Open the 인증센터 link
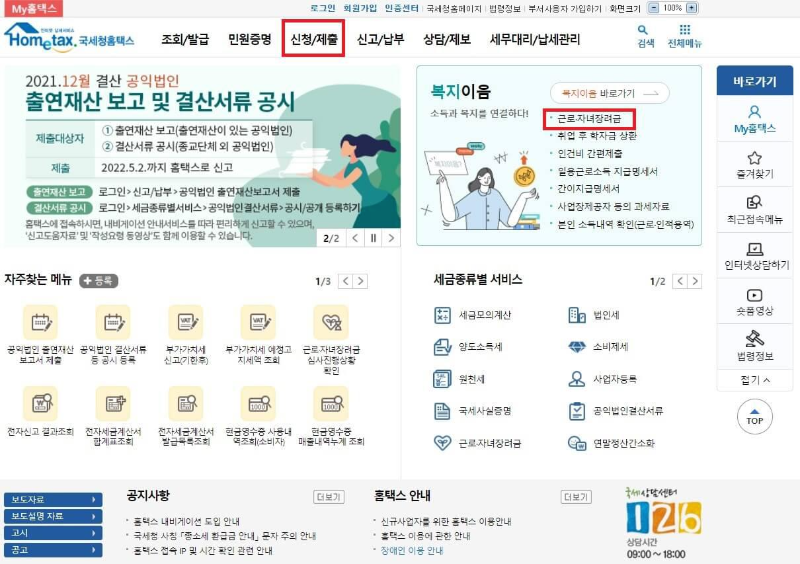The height and width of the screenshot is (564, 800). [402, 8]
